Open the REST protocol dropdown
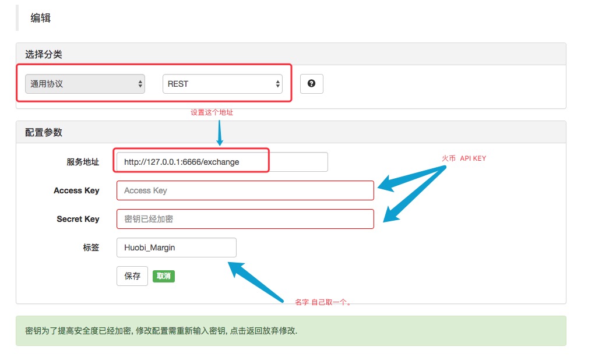 click(x=223, y=84)
